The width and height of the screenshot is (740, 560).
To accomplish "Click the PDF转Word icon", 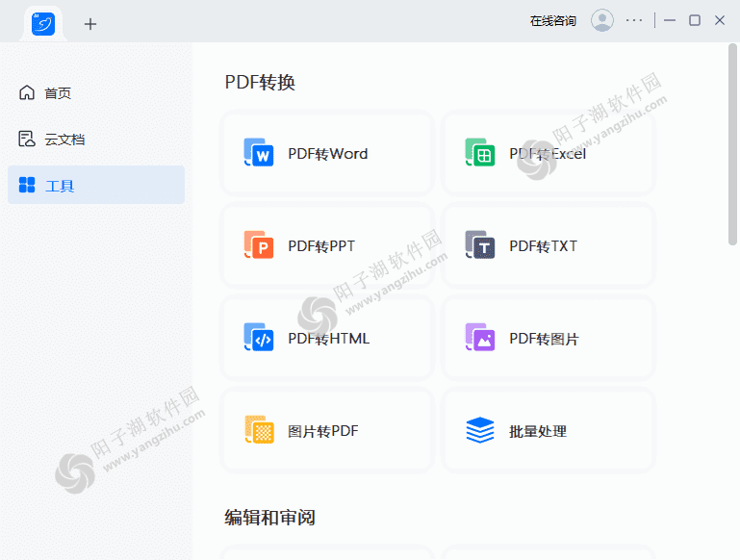I will [259, 152].
